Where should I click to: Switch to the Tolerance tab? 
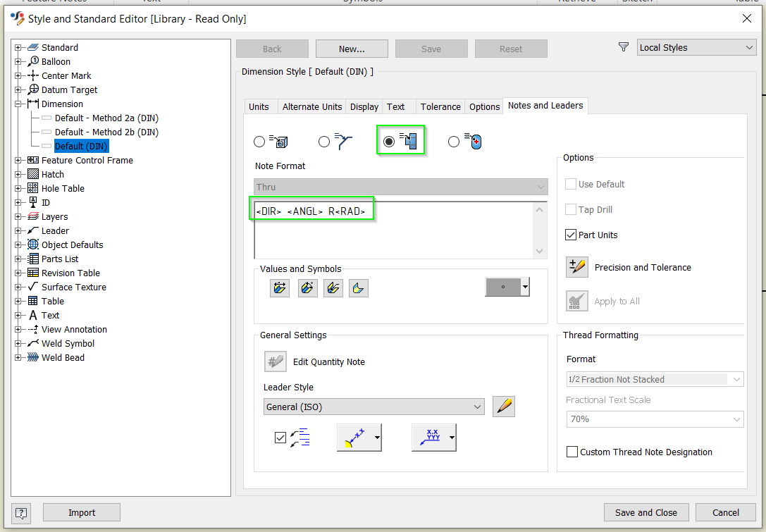click(x=440, y=106)
